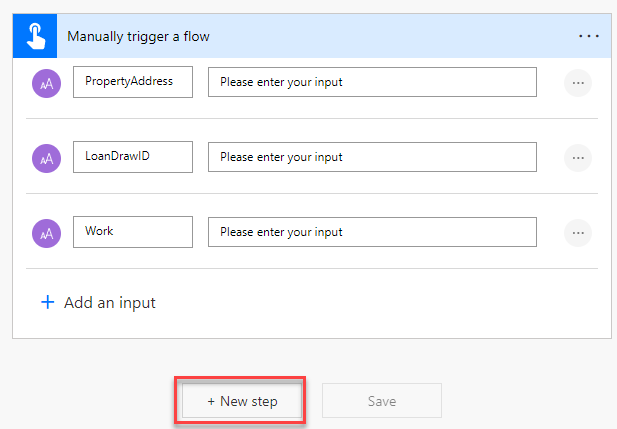Viewport: 617px width, 429px height.
Task: Click the manual trigger hand icon
Action: (35, 36)
